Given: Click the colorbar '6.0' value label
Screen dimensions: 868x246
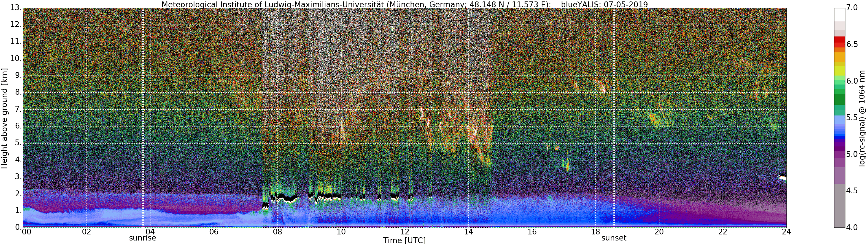Looking at the screenshot, I should (x=852, y=81).
